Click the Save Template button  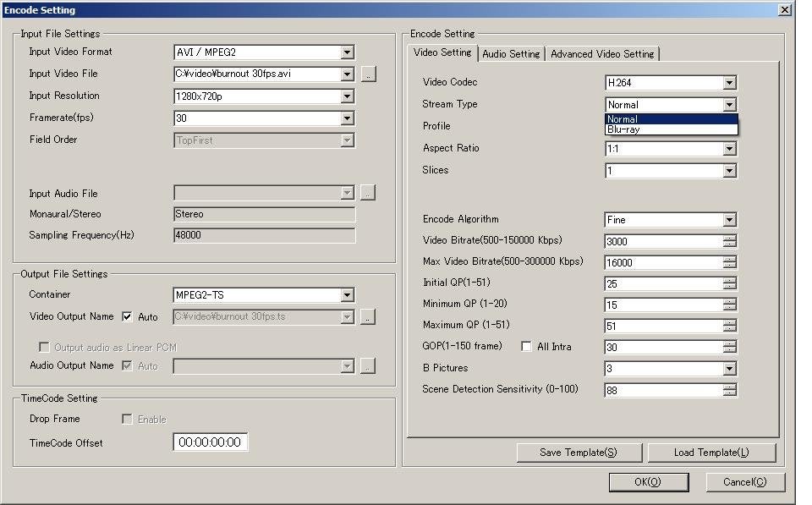[579, 453]
